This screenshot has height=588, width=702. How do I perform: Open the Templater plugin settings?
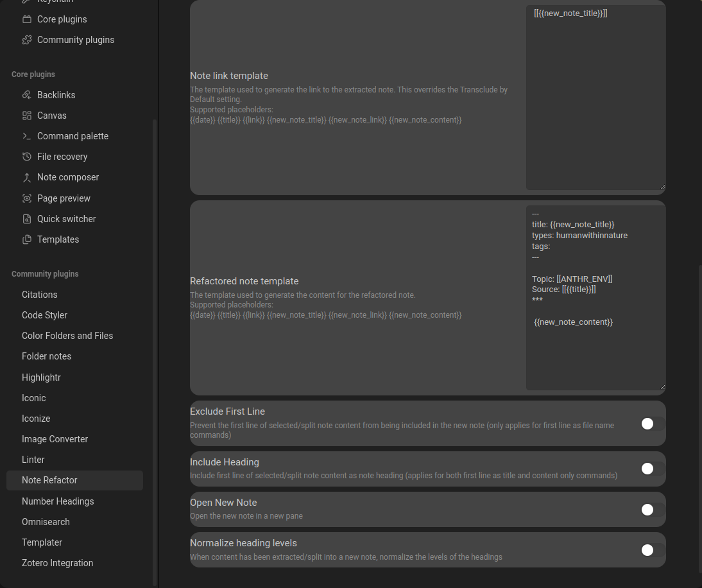[42, 542]
